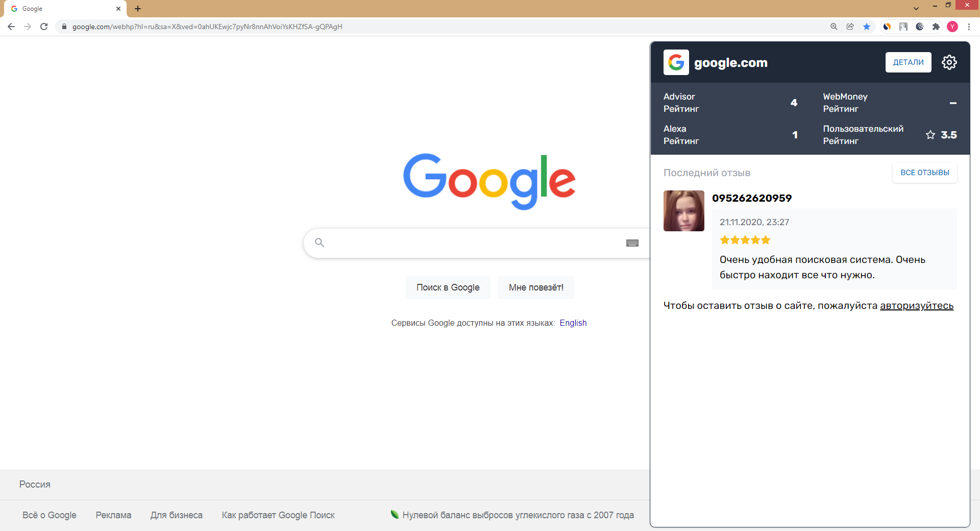Click ВСЕ ОТЗЫВЫ button
Screen dimensions: 980x531
coord(925,173)
